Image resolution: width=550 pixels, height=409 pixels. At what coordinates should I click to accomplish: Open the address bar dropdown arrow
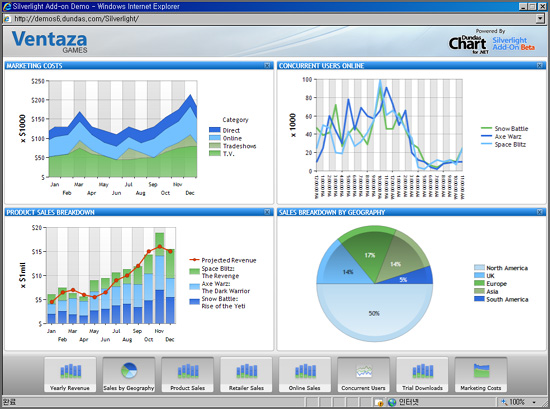[540, 19]
